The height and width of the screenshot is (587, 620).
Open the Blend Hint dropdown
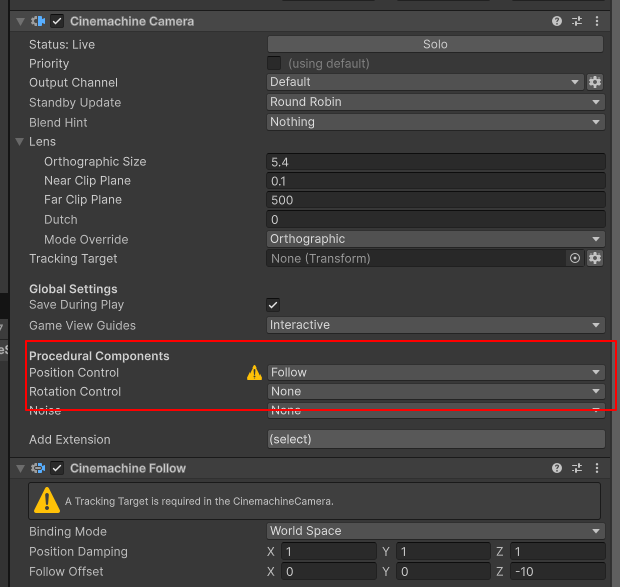coord(436,122)
